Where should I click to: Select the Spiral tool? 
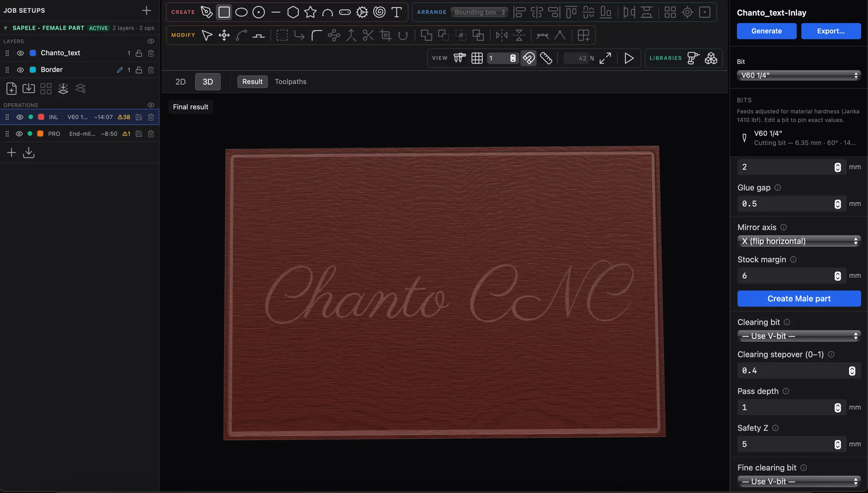(379, 12)
